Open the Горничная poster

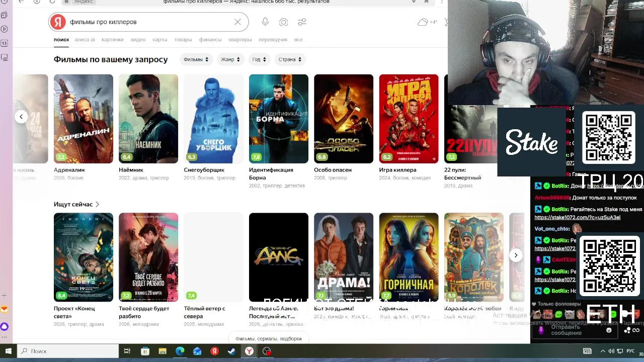[409, 257]
